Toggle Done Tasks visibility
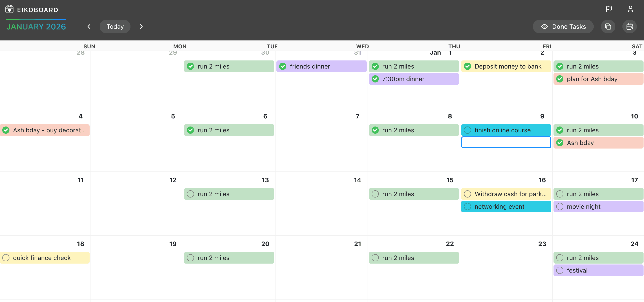Screen dimensions: 644x302 pyautogui.click(x=563, y=27)
